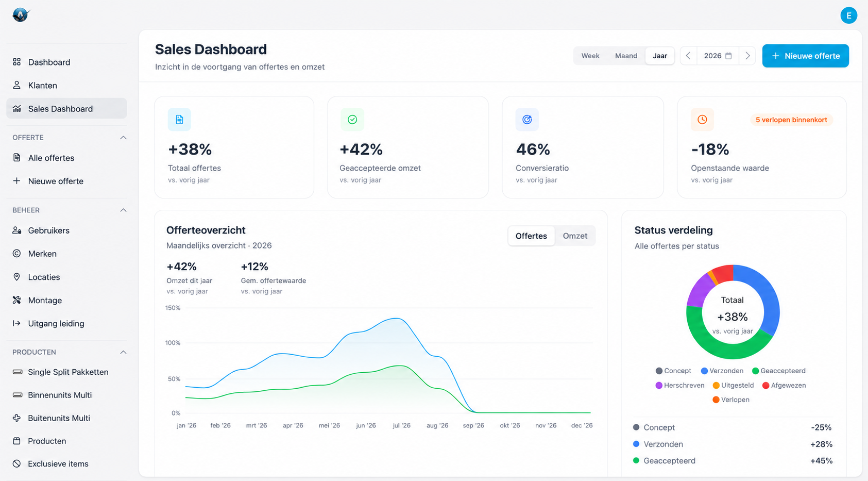Collapse the PRODUCTEN sidebar section
This screenshot has width=868, height=481.
click(x=123, y=352)
